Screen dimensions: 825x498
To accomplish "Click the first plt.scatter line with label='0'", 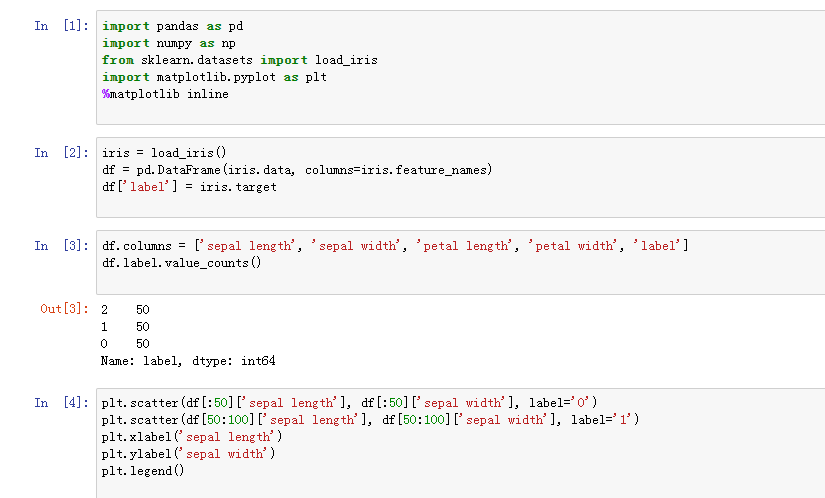I will 350,403.
